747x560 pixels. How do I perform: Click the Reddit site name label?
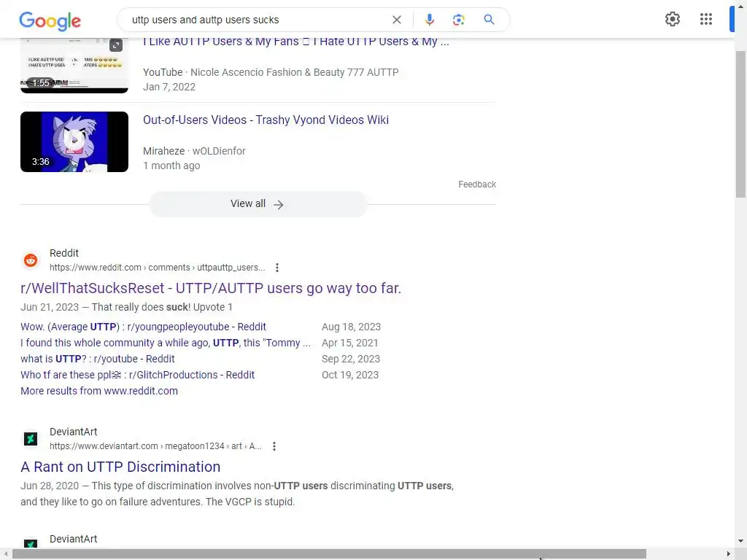64,253
